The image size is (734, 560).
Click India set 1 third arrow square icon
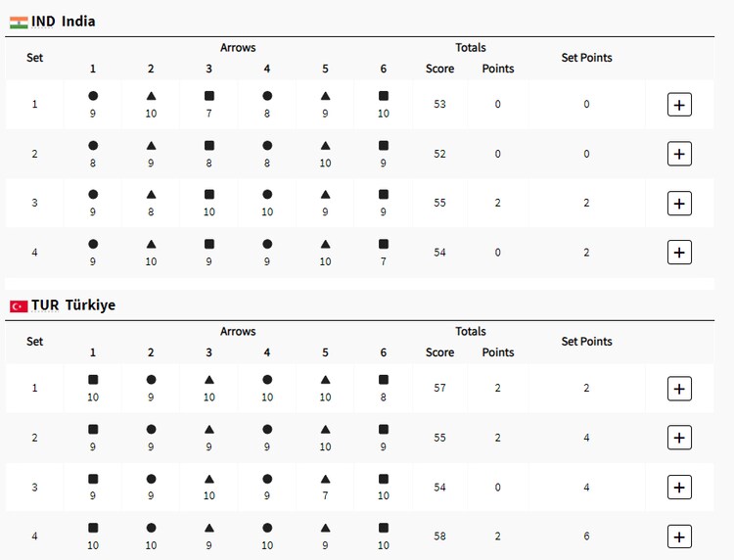tap(209, 96)
